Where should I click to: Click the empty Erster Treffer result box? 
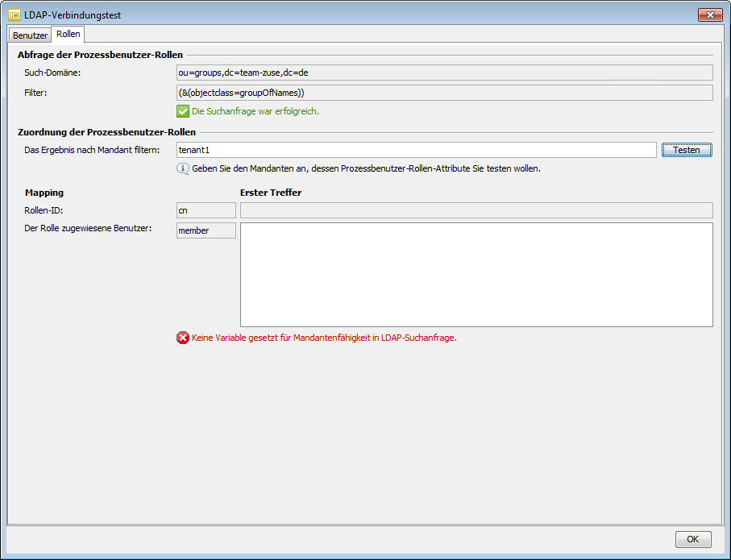pyautogui.click(x=476, y=274)
